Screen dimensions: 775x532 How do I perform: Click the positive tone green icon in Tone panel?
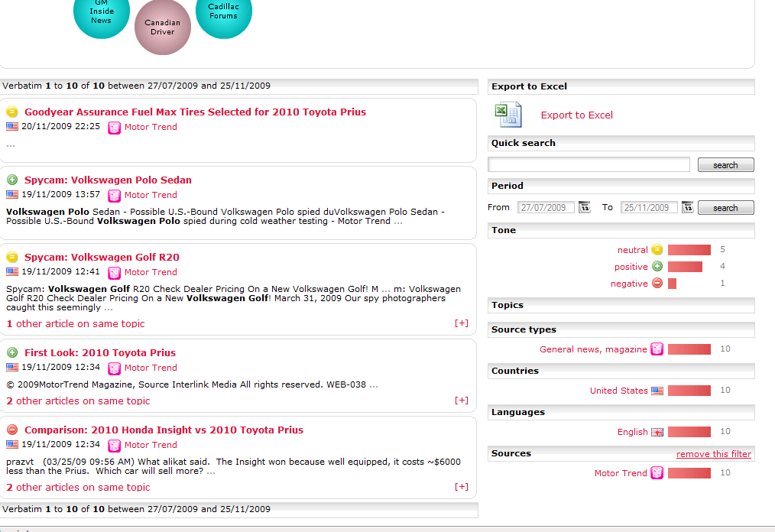[657, 267]
